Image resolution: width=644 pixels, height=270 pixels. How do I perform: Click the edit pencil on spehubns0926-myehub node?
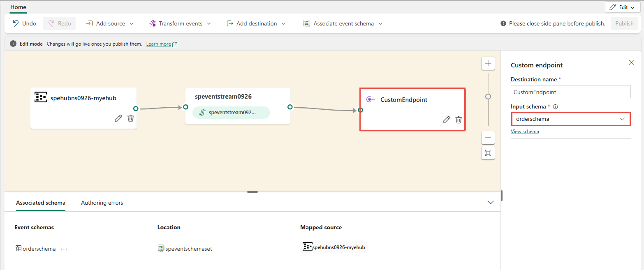tap(118, 118)
